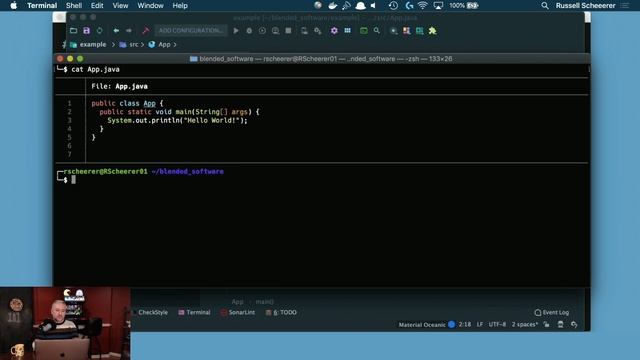
Task: Click the battery 100% indicator
Action: point(464,6)
